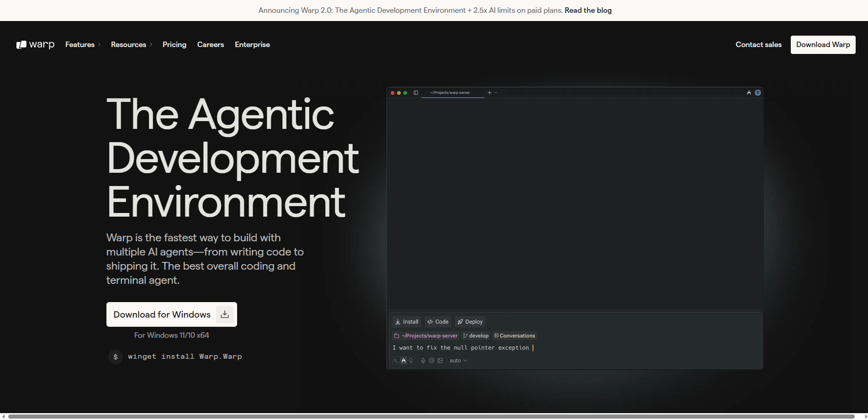
Task: Open the auto model selector dropdown
Action: pos(458,361)
